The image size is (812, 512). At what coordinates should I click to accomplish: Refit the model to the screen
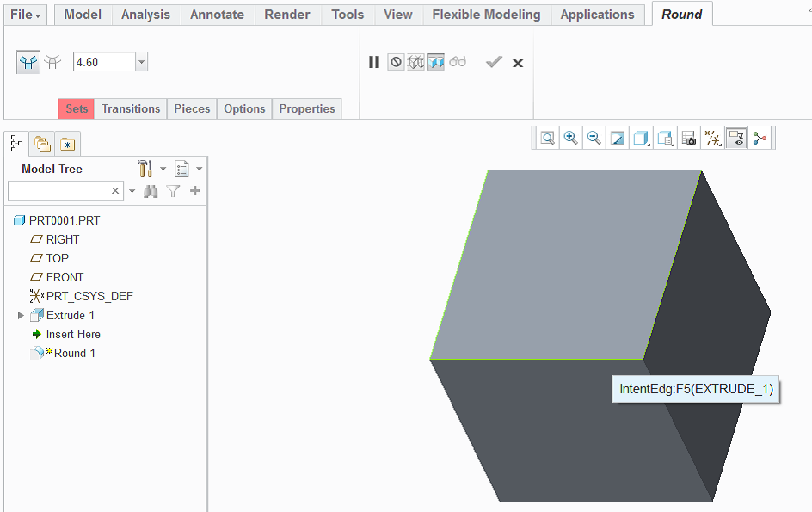(617, 138)
